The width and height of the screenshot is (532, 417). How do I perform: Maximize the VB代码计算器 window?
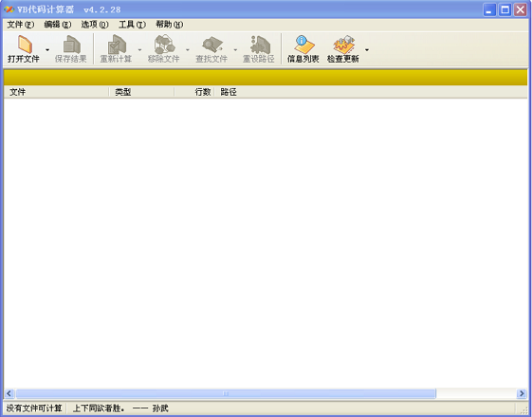[x=504, y=9]
